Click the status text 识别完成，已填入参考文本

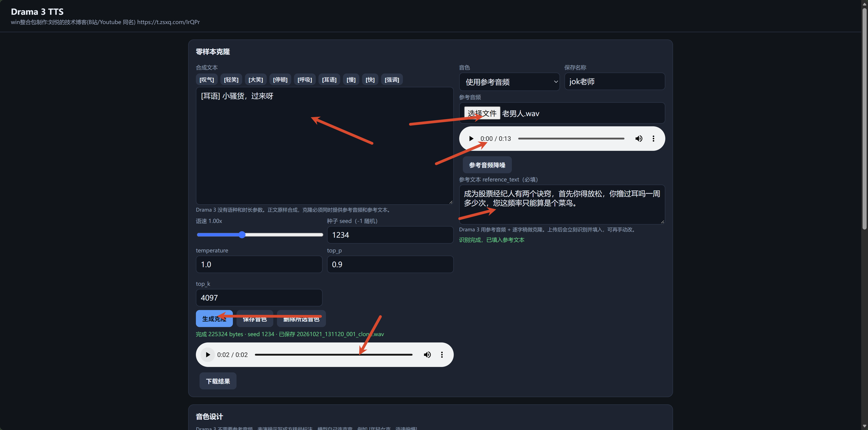coord(492,240)
